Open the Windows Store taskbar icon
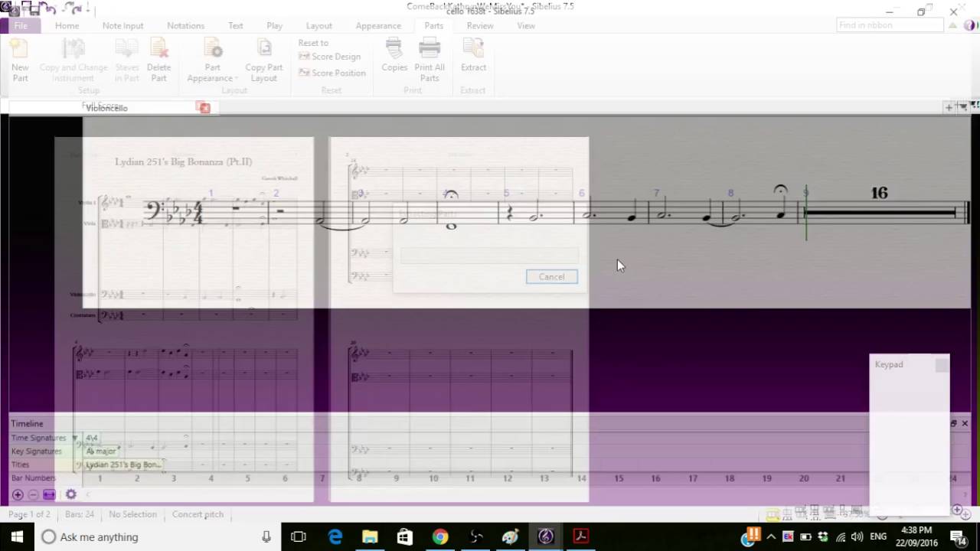Screen dimensions: 980x551 [x=405, y=536]
